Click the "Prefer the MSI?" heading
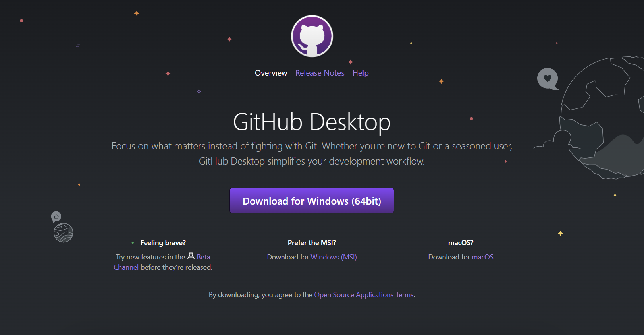644x335 pixels. 312,243
